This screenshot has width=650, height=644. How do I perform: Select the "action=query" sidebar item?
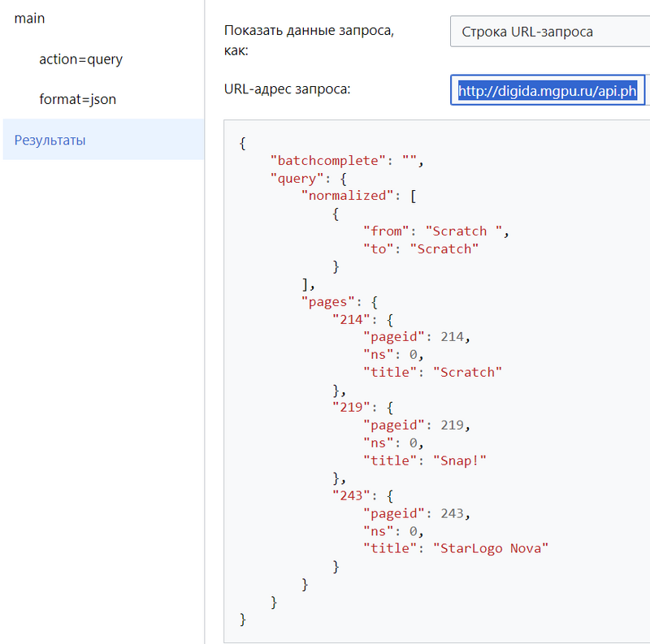pyautogui.click(x=80, y=59)
